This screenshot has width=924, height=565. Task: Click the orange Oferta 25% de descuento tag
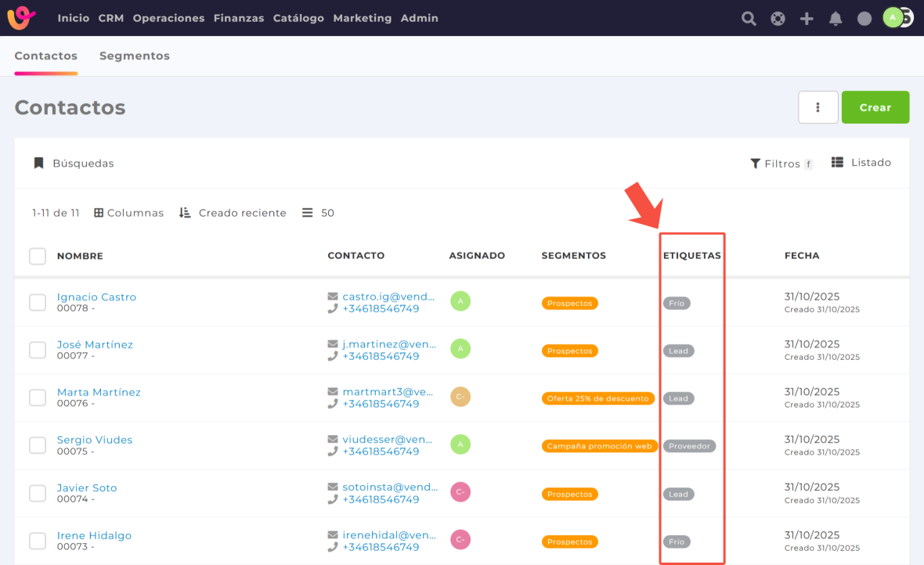tap(597, 398)
